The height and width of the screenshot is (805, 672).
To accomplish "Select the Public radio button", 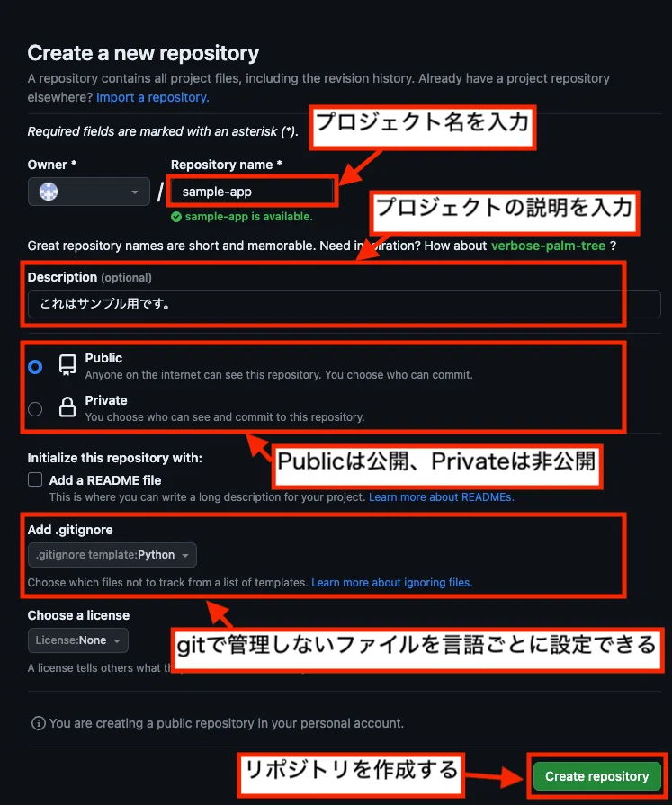I will 35,367.
